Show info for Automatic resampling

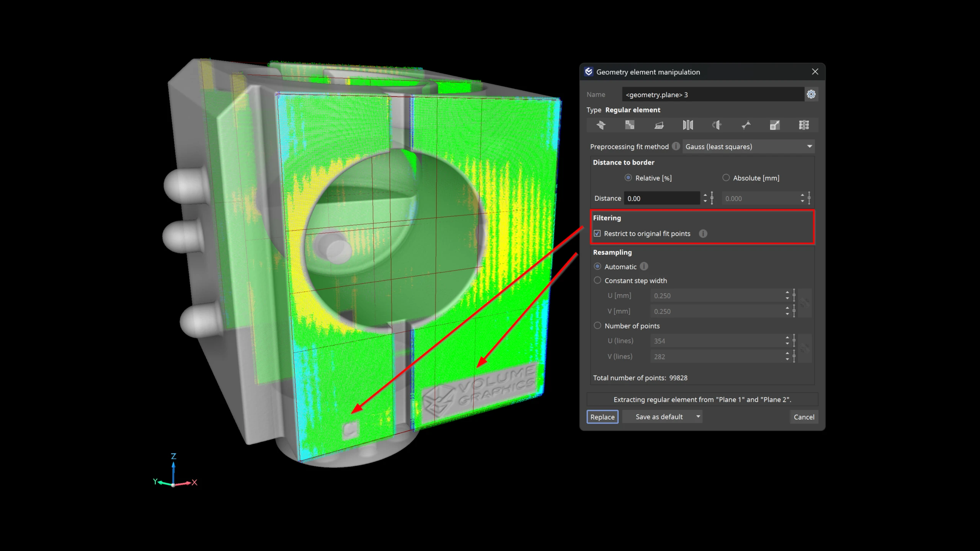pyautogui.click(x=644, y=266)
